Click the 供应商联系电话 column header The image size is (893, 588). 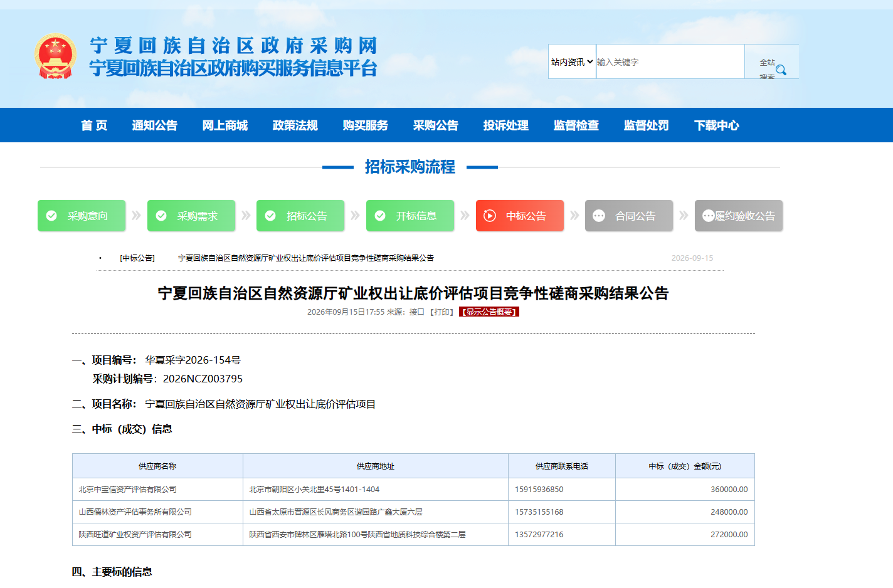[562, 466]
